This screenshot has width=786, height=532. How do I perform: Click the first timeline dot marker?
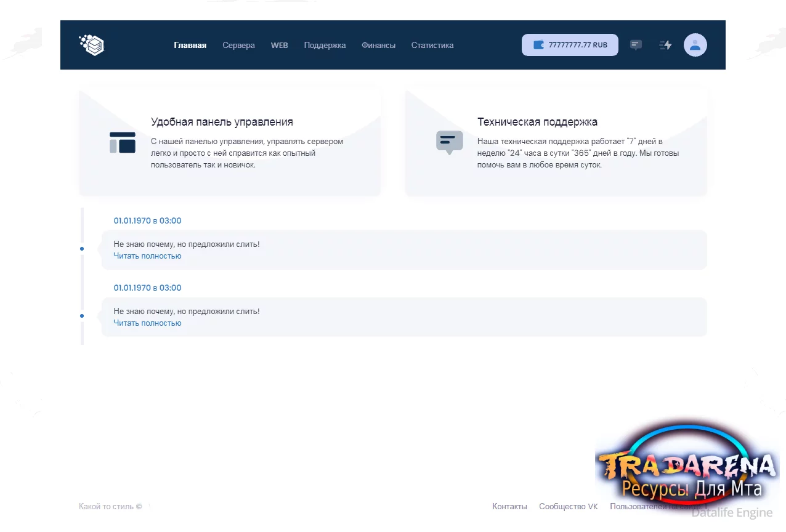point(82,249)
